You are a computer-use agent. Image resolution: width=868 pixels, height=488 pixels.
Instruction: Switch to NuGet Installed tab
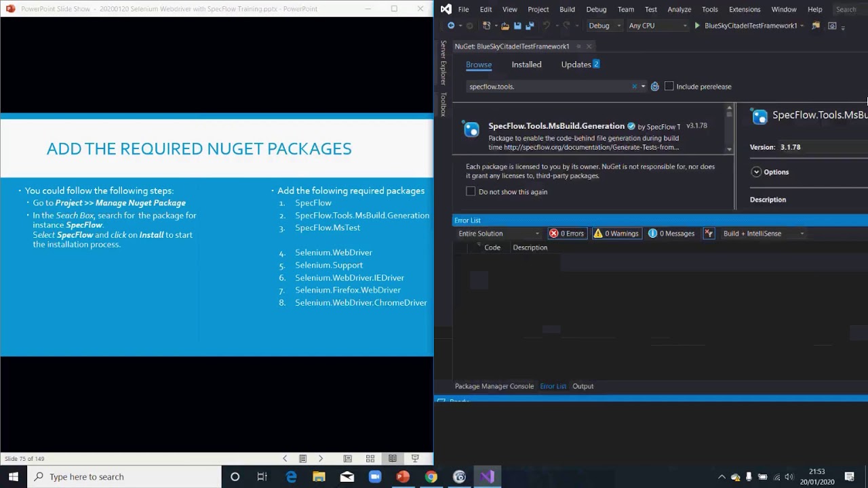coord(526,64)
